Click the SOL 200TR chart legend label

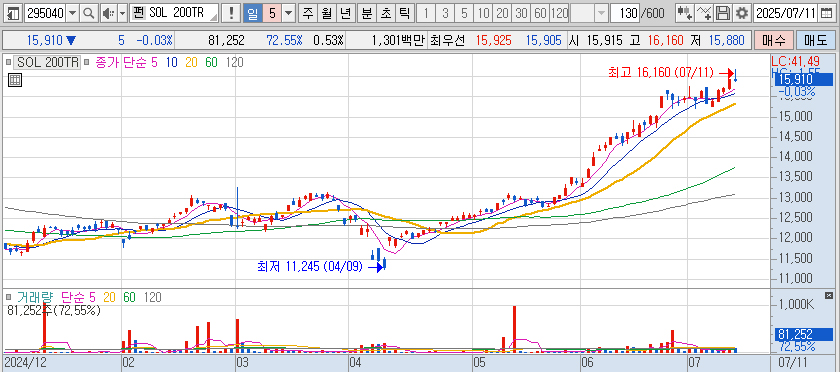click(x=47, y=62)
